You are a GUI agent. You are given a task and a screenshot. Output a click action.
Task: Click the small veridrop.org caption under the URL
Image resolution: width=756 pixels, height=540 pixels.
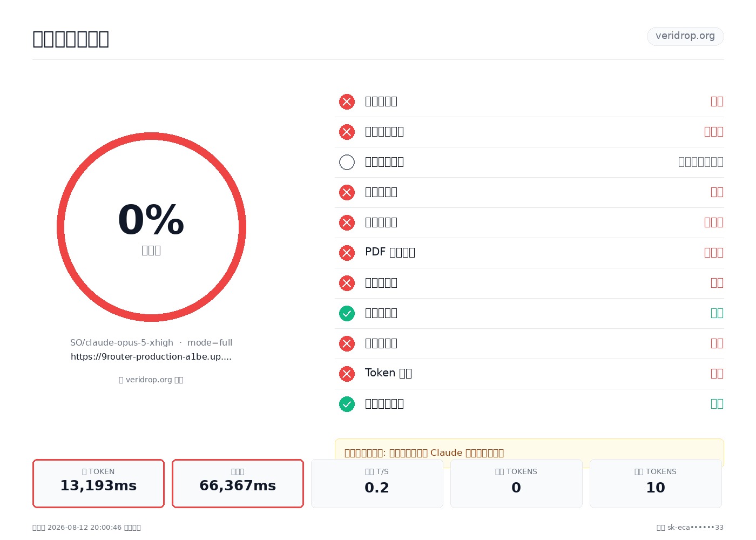point(151,380)
